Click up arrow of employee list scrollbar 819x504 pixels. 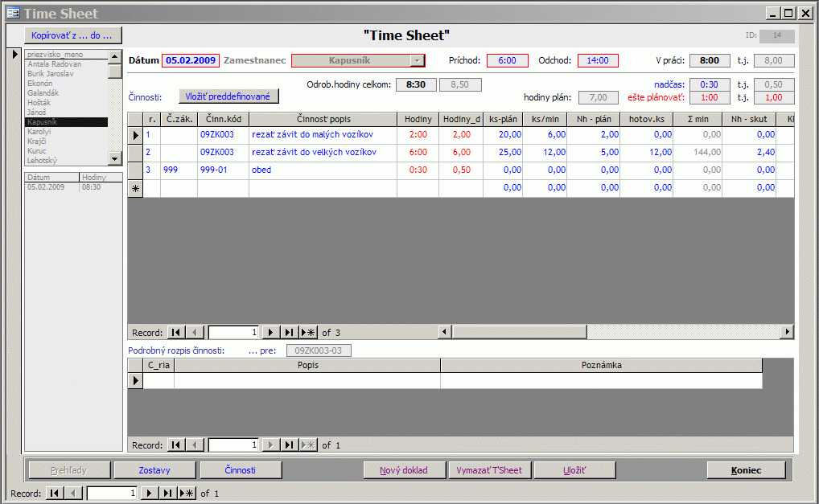click(x=114, y=56)
